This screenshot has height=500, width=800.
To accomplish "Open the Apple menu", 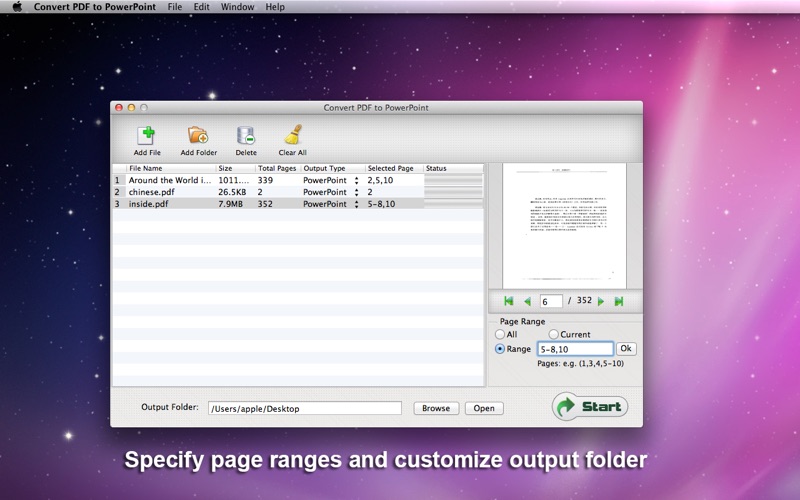I will pos(17,7).
